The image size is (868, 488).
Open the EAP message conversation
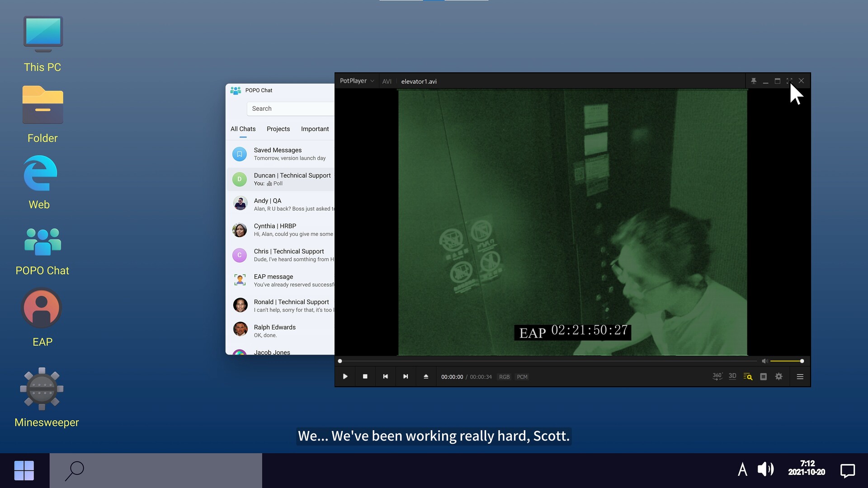[280, 280]
